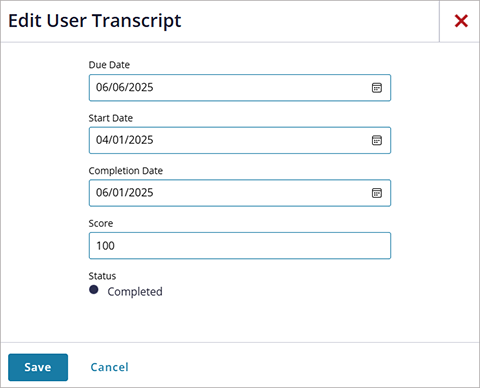This screenshot has height=388, width=480.
Task: Focus the Due Date input field
Action: click(x=240, y=88)
